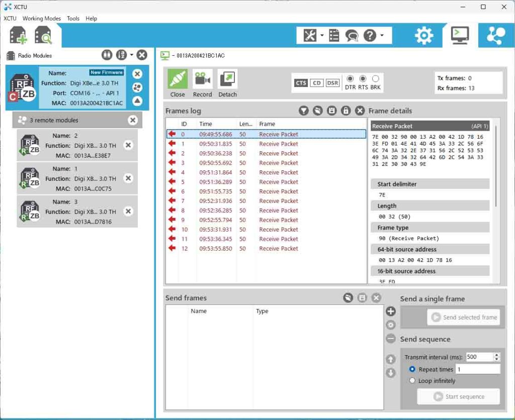Click the remove selected frame minus icon
The width and height of the screenshot is (515, 420).
click(x=390, y=338)
